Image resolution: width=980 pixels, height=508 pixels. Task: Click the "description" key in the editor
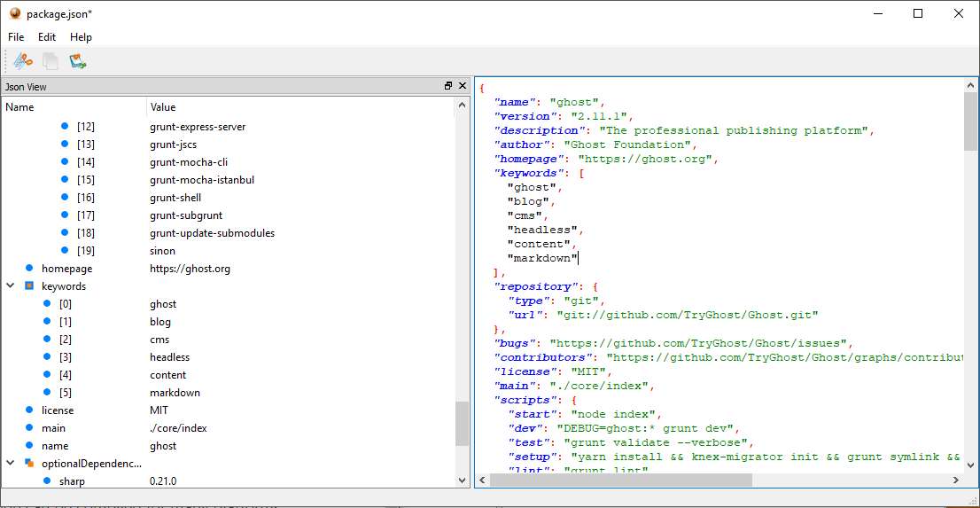coord(539,130)
